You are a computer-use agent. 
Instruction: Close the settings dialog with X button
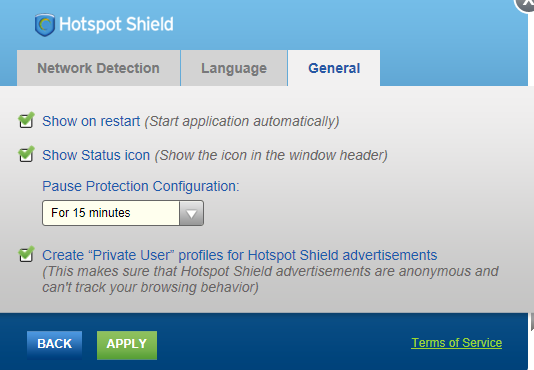[525, 4]
